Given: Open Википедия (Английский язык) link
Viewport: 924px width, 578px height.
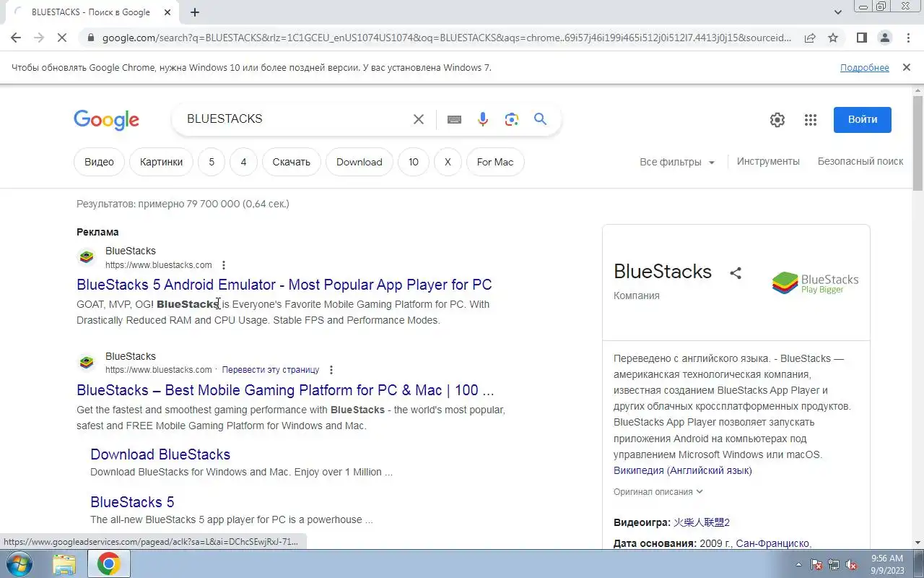Looking at the screenshot, I should pos(683,470).
